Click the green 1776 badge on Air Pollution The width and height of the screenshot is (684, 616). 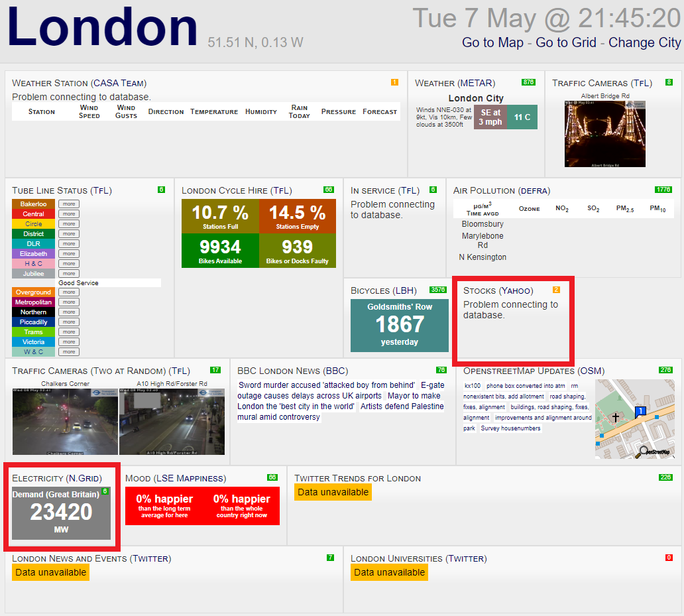point(663,190)
